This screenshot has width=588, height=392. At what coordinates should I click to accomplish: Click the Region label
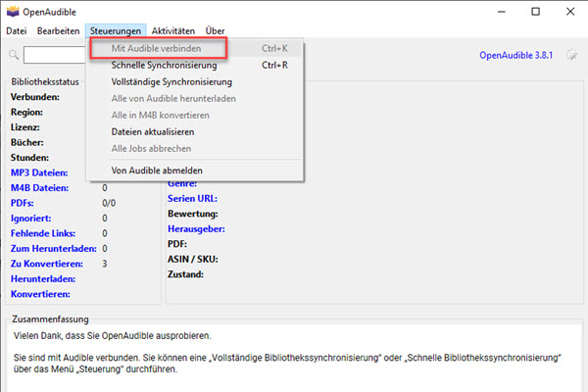click(x=26, y=112)
